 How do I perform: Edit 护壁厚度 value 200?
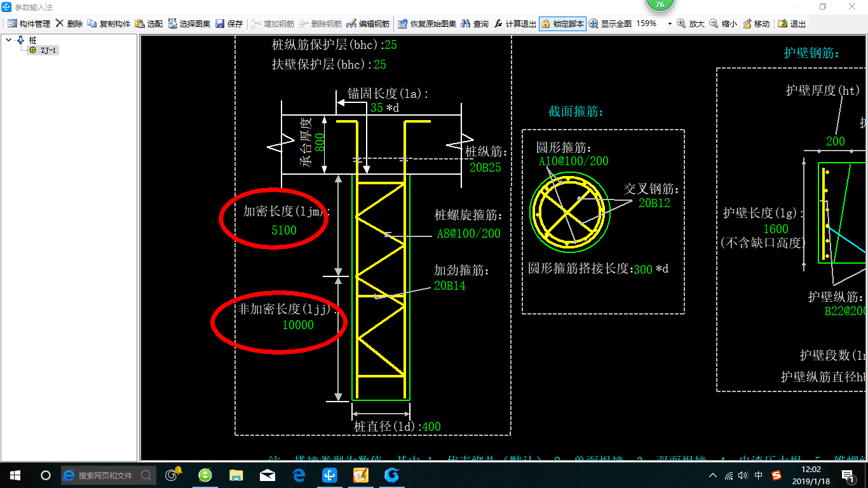(836, 141)
